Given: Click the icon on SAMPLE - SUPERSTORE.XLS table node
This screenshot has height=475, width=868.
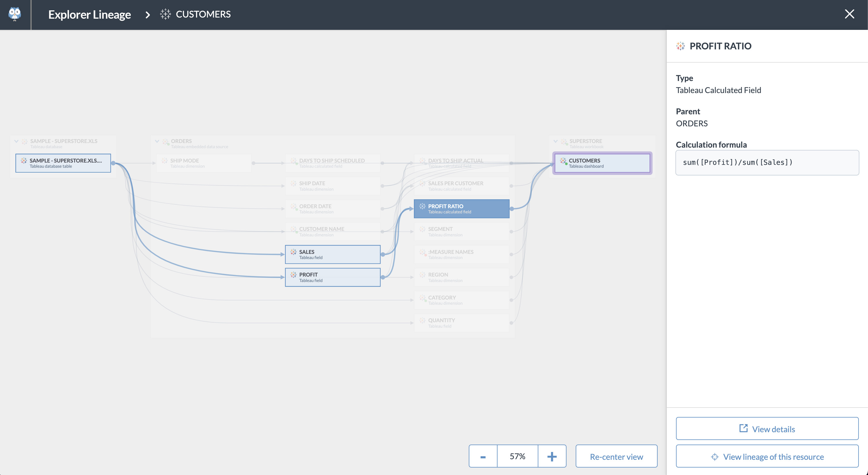Looking at the screenshot, I should (24, 161).
